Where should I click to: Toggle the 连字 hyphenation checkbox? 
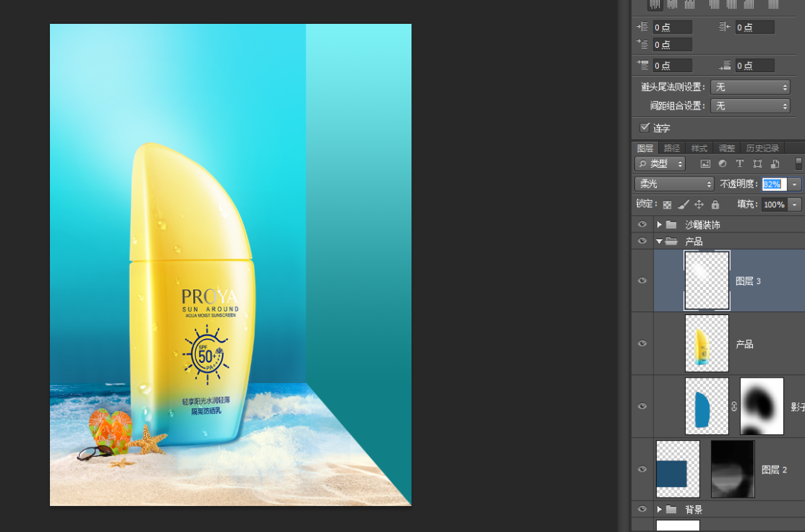(645, 127)
